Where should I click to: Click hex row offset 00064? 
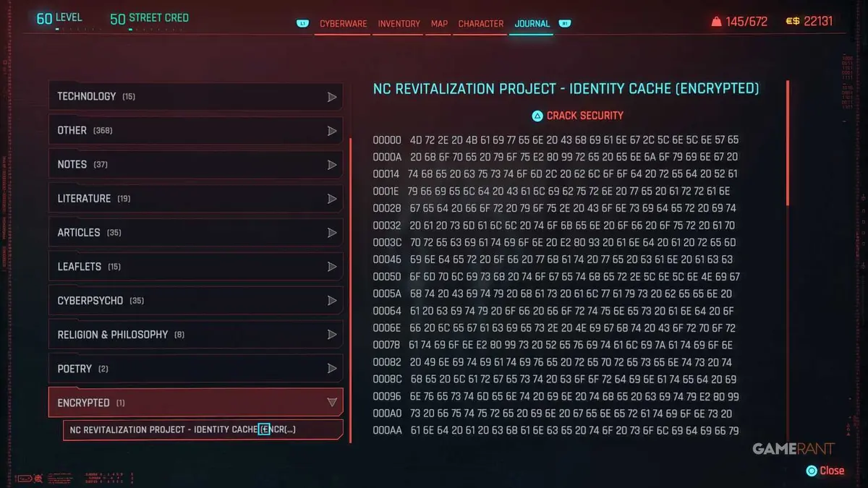387,311
